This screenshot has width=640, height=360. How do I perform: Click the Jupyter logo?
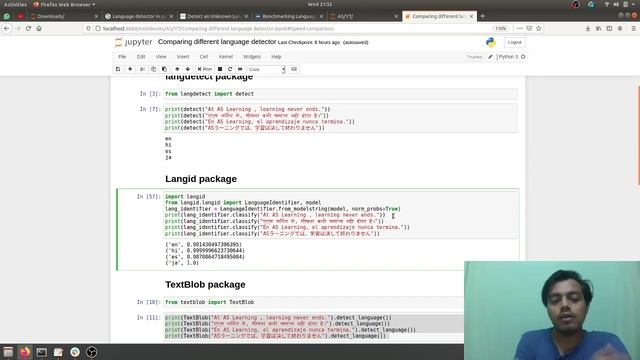133,42
